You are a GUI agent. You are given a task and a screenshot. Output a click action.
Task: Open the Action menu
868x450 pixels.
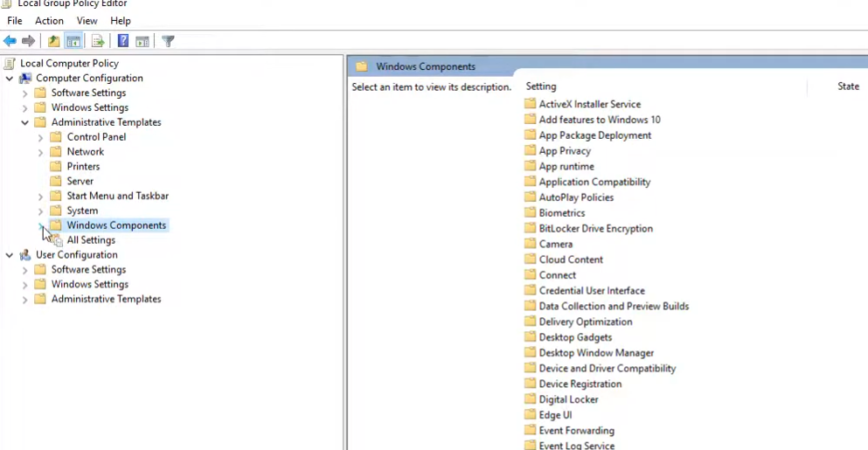tap(49, 20)
